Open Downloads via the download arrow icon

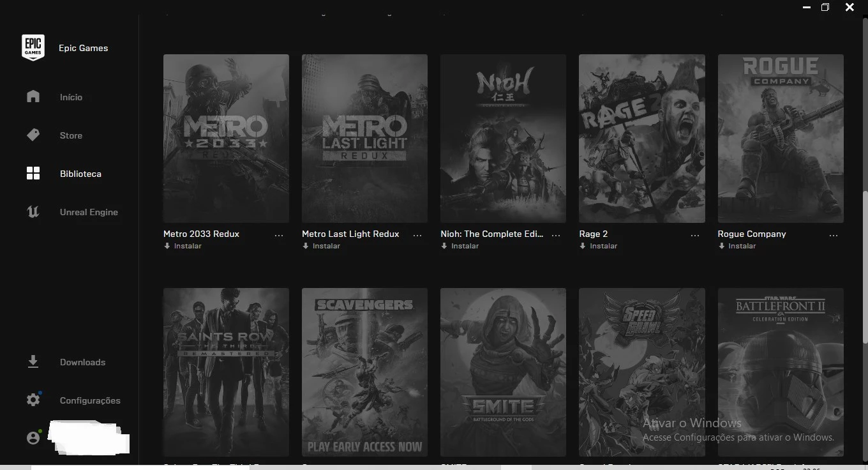33,362
